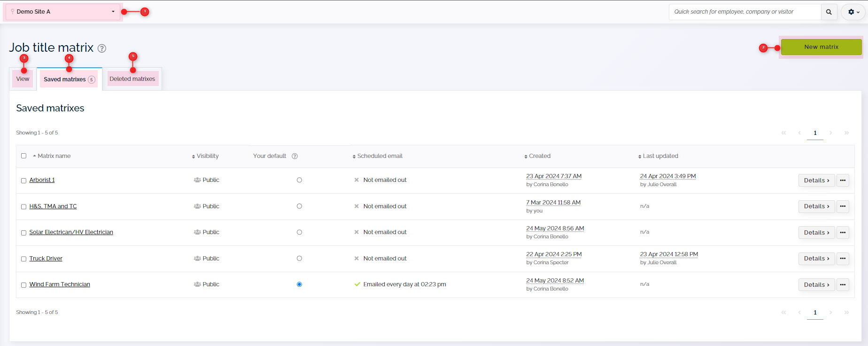
Task: Open more options for Wind Farm Technician
Action: (x=843, y=285)
